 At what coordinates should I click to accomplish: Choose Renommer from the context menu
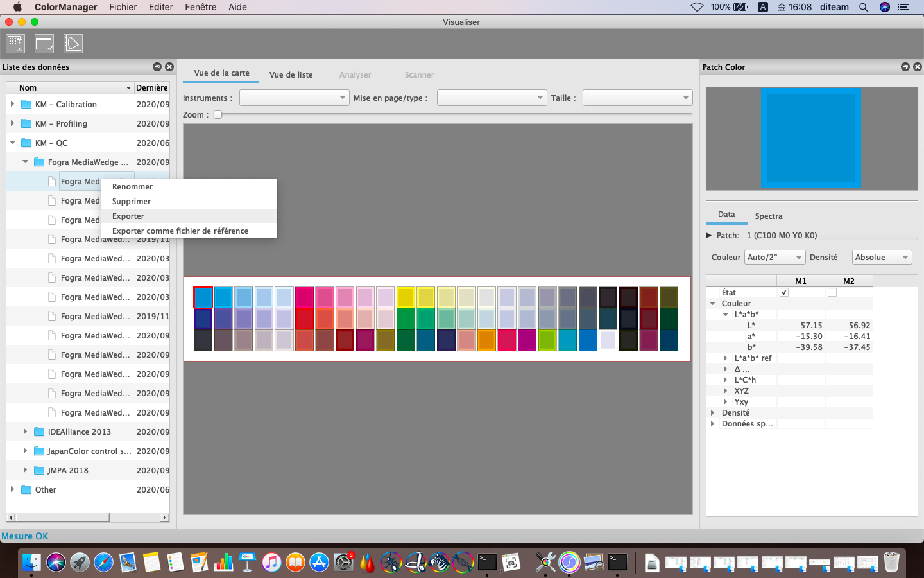click(189, 186)
